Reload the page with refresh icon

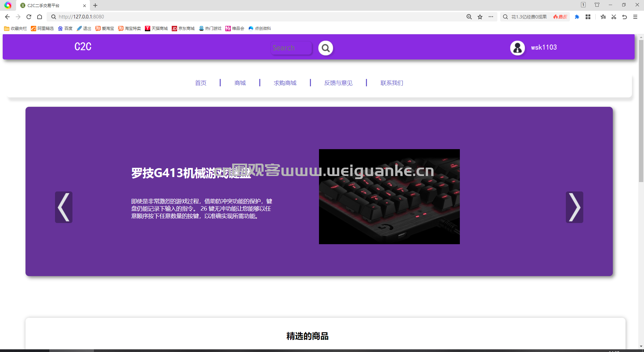coord(29,17)
